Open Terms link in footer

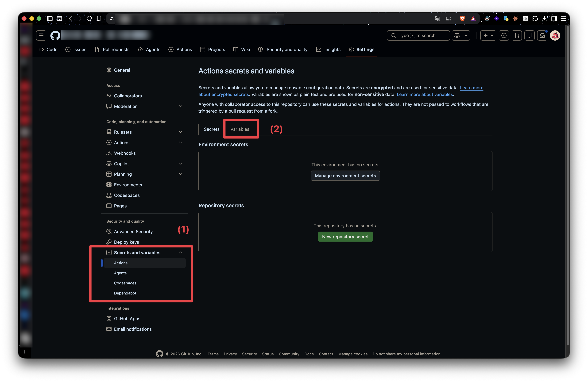[x=213, y=354]
